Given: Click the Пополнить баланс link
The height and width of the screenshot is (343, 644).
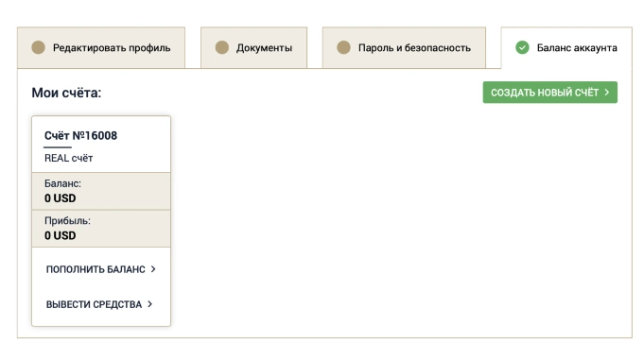Looking at the screenshot, I should [x=101, y=269].
